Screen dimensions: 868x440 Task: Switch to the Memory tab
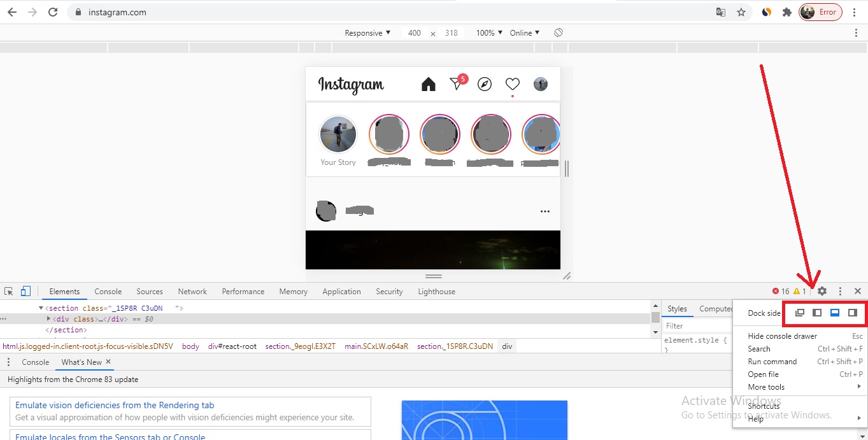click(293, 291)
